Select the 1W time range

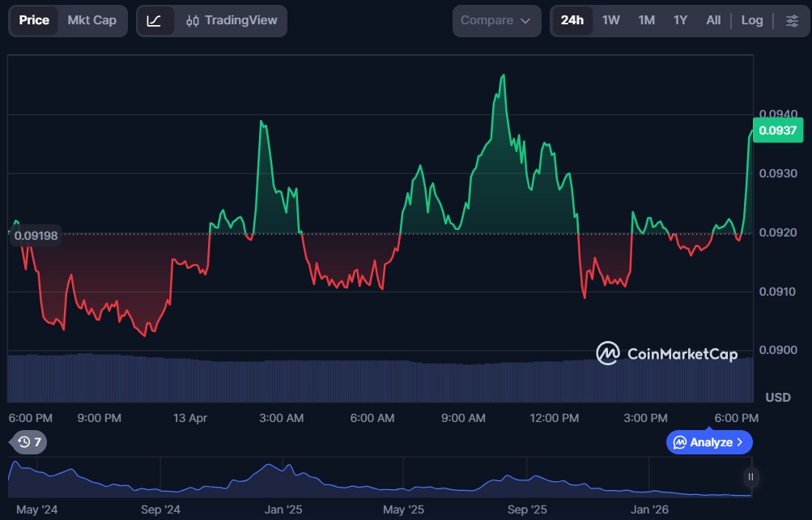pyautogui.click(x=610, y=20)
